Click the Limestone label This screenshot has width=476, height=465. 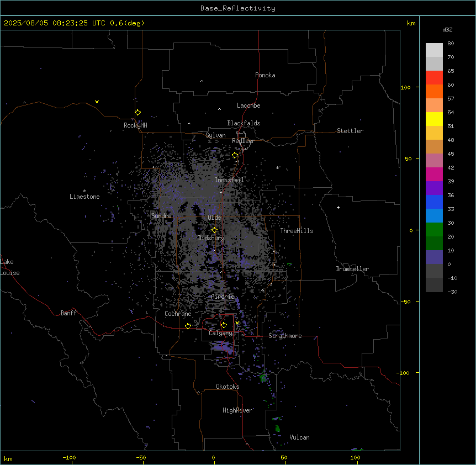point(84,197)
